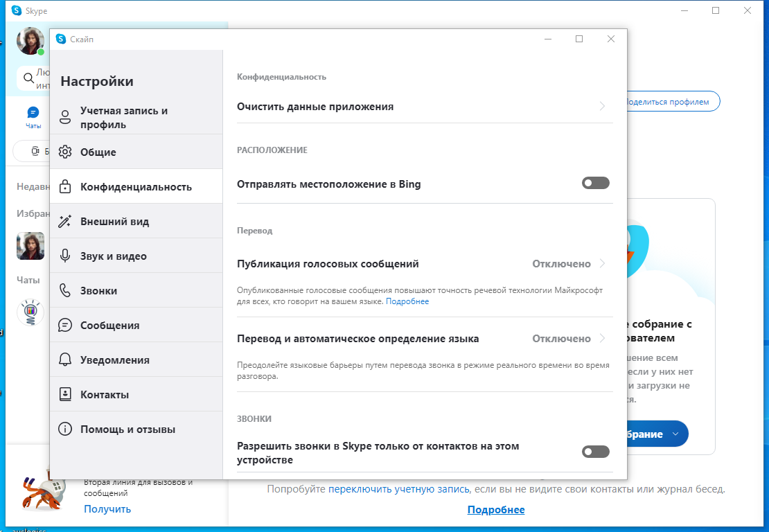Open the lightbulb bot chat avatar

click(x=30, y=312)
